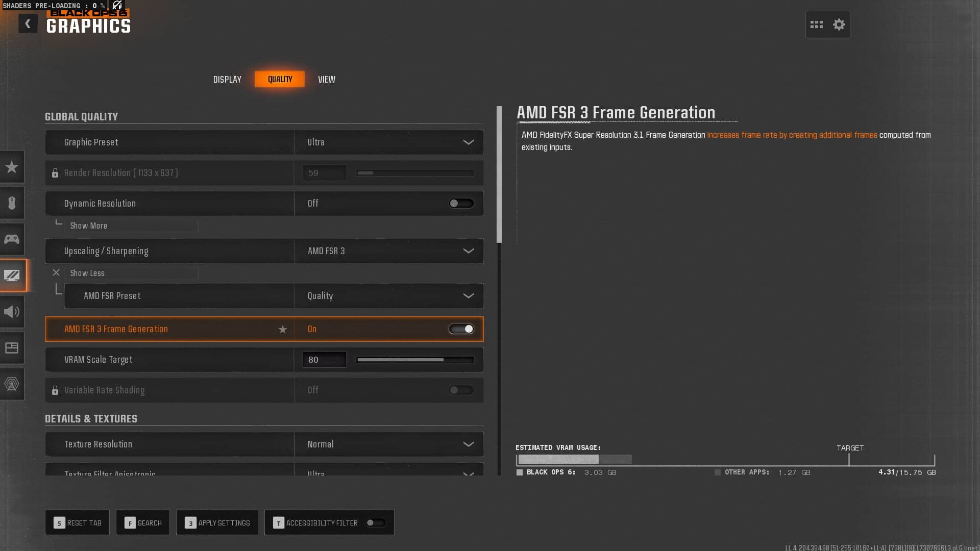Click the Black Ops 6 3.03 GB legend

[567, 472]
